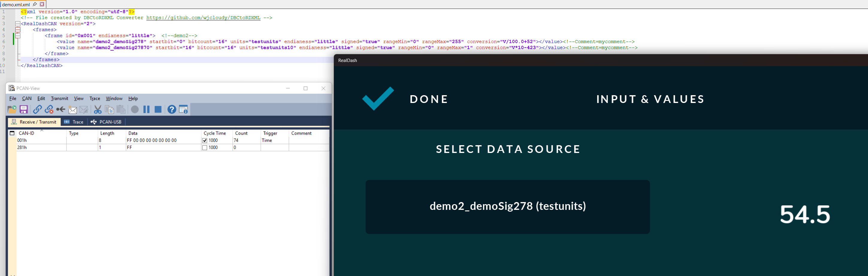
Task: Switch to the Trace tab
Action: (x=74, y=122)
